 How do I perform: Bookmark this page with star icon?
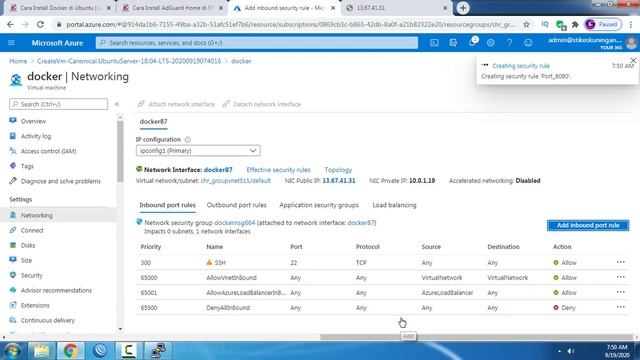point(526,24)
